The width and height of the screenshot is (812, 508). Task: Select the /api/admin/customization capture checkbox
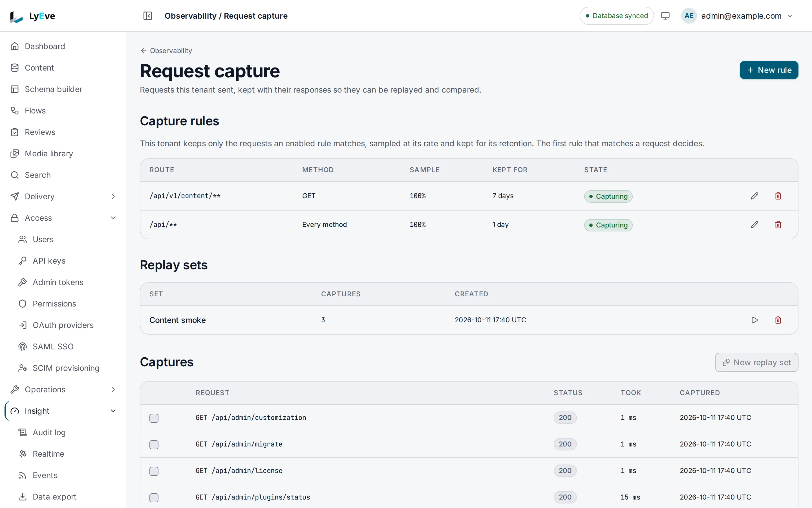click(x=154, y=418)
